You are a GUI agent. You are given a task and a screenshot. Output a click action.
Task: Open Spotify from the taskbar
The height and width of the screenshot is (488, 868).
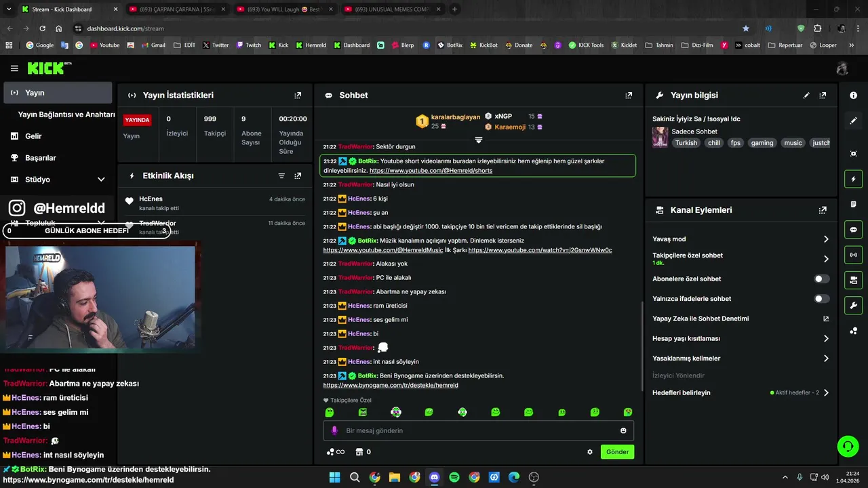(x=454, y=477)
